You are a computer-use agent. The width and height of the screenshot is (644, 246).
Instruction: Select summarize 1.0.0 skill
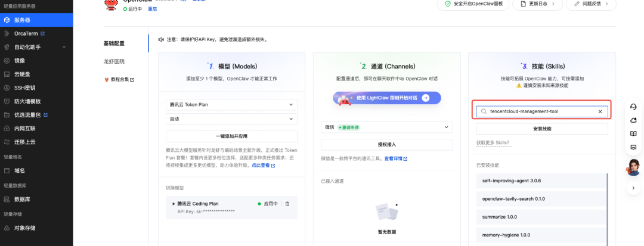tap(541, 216)
